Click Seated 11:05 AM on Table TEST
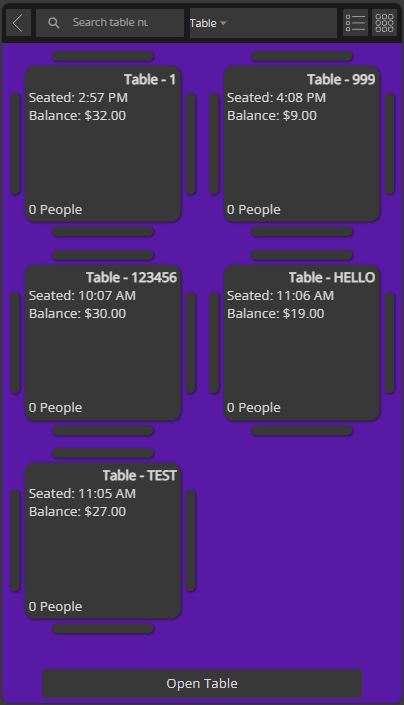The height and width of the screenshot is (705, 404). (82, 494)
